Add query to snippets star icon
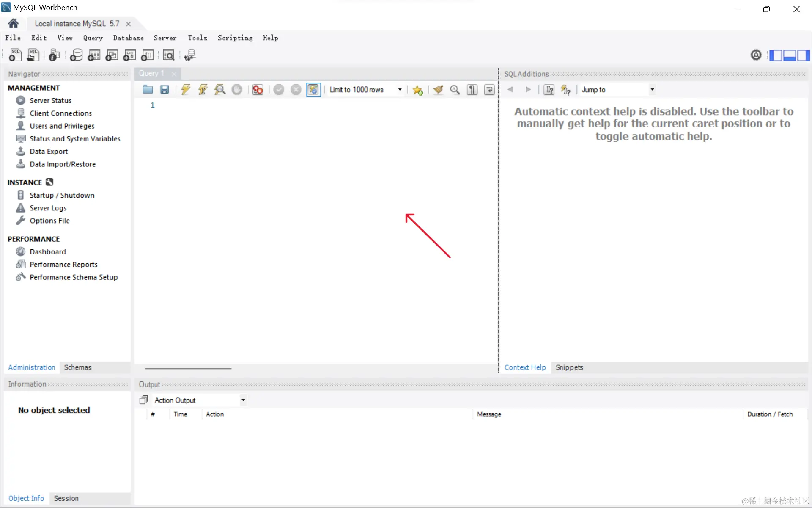Image resolution: width=812 pixels, height=508 pixels. coord(418,90)
